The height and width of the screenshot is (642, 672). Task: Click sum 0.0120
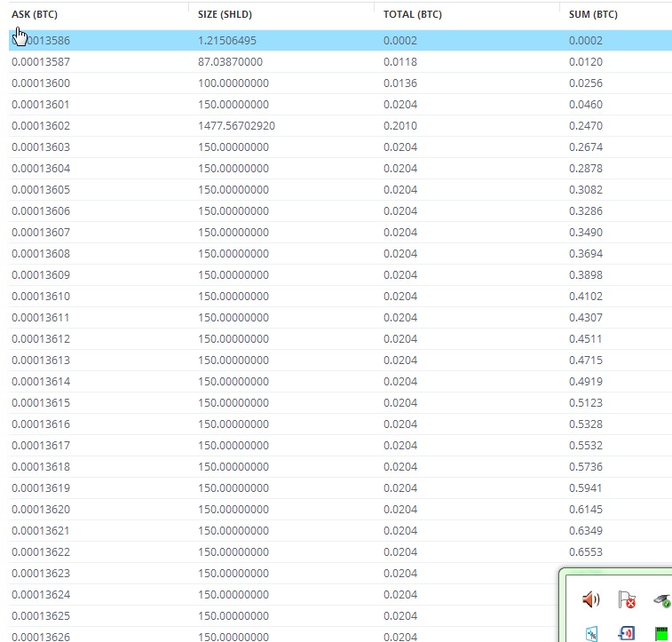(586, 62)
